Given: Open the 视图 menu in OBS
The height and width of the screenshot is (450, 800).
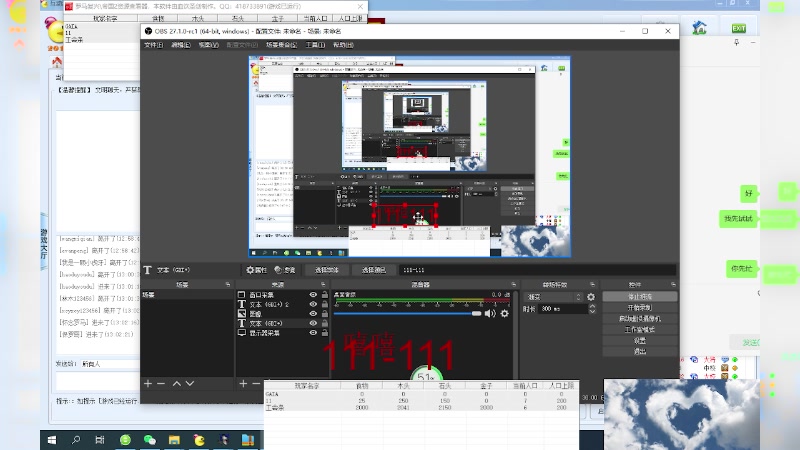Looking at the screenshot, I should coord(208,45).
